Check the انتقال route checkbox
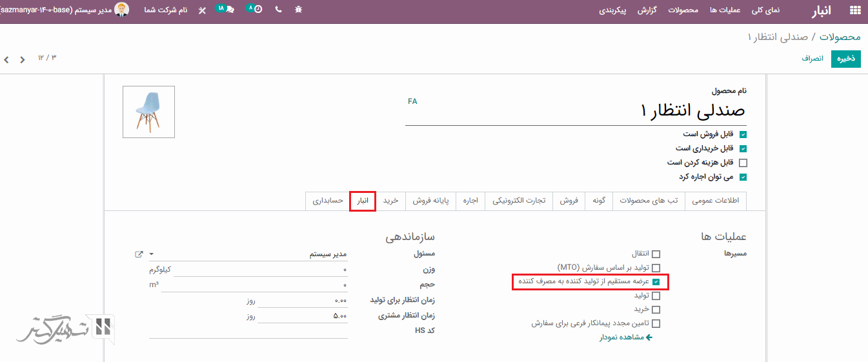 (656, 254)
